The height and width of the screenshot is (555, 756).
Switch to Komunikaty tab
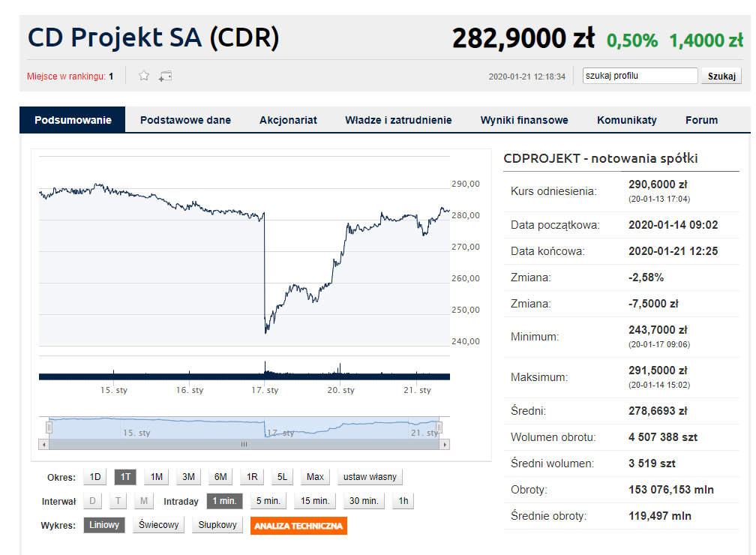(627, 120)
